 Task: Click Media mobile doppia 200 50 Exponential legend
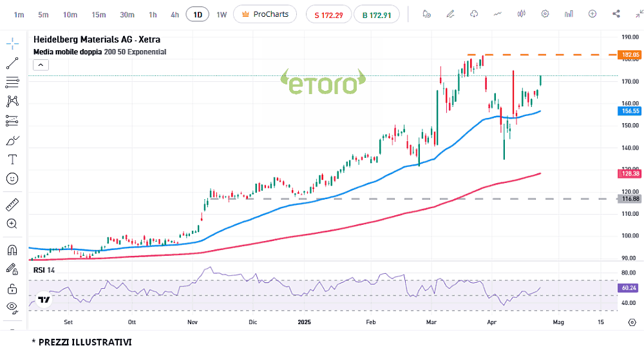(x=100, y=52)
